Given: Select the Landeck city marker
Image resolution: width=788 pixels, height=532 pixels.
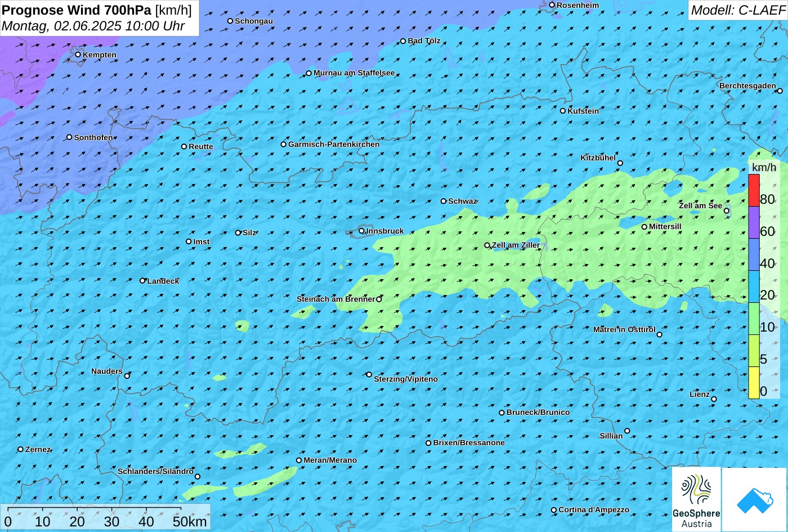Looking at the screenshot, I should [x=142, y=280].
